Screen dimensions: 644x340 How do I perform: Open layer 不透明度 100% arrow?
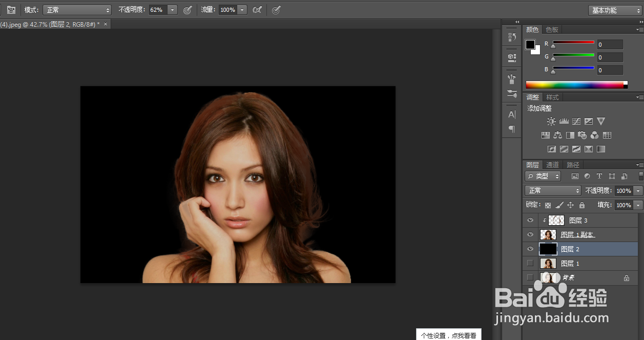click(x=638, y=190)
